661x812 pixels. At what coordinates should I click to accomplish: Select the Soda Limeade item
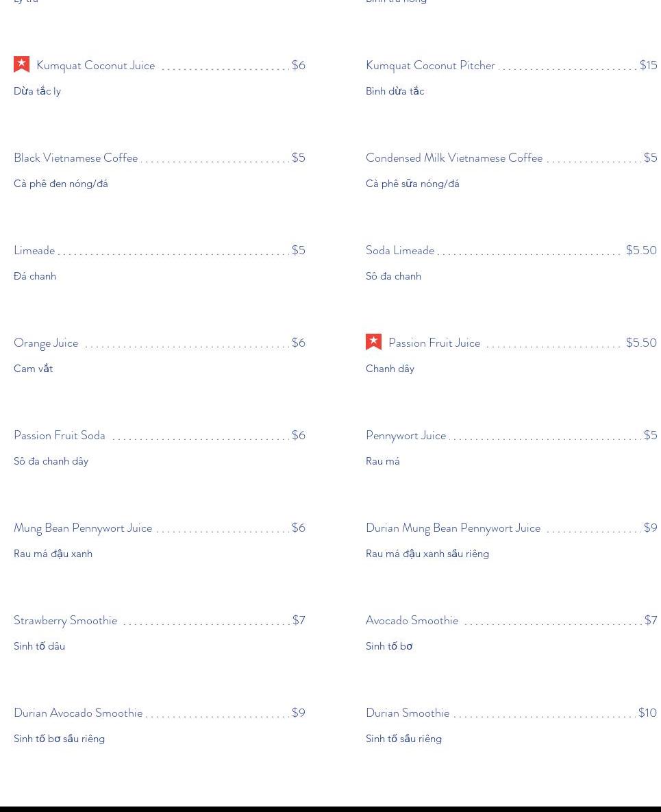[400, 250]
